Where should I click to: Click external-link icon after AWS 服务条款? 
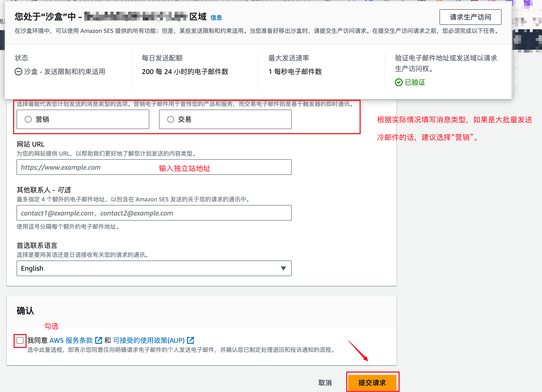click(x=99, y=340)
